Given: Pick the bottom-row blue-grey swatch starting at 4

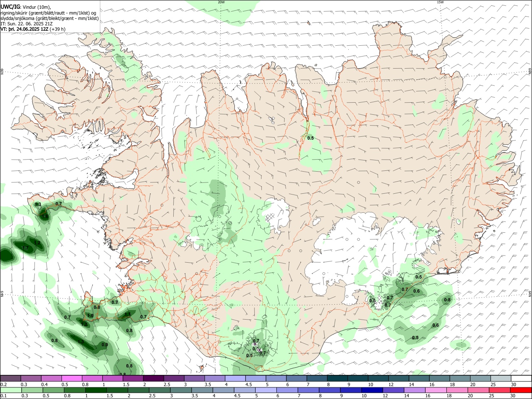Looking at the screenshot, I should click(x=224, y=390).
